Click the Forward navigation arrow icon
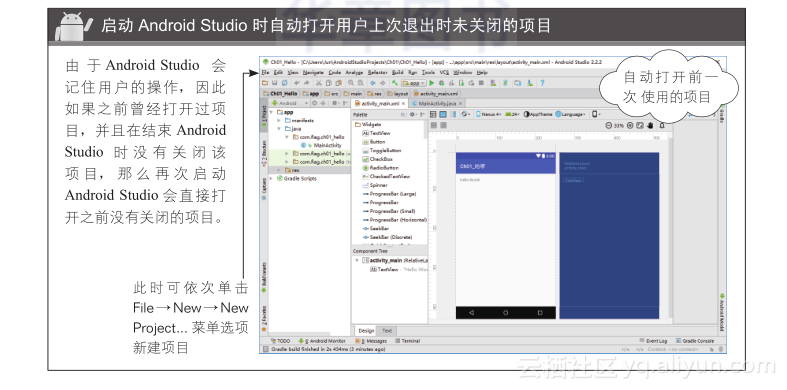The height and width of the screenshot is (390, 787). point(382,83)
